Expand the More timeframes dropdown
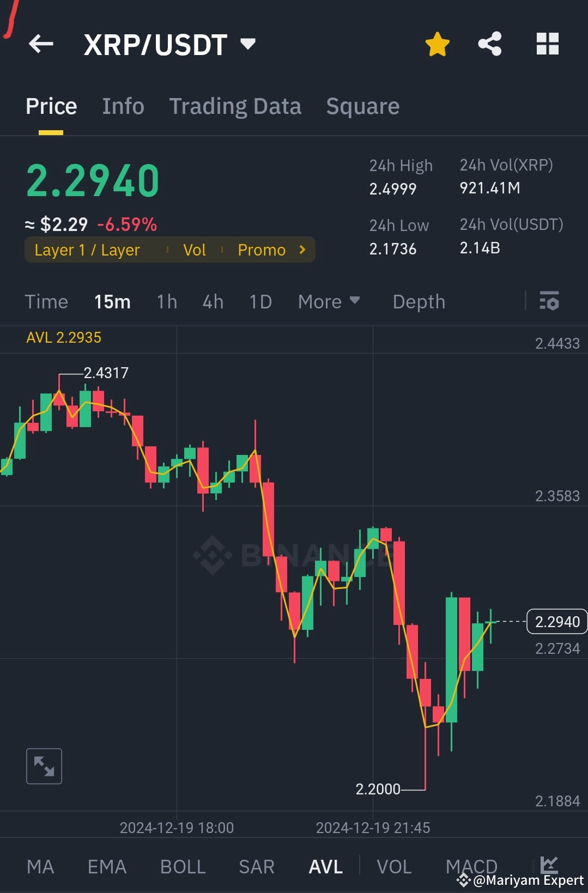588x893 pixels. point(329,301)
